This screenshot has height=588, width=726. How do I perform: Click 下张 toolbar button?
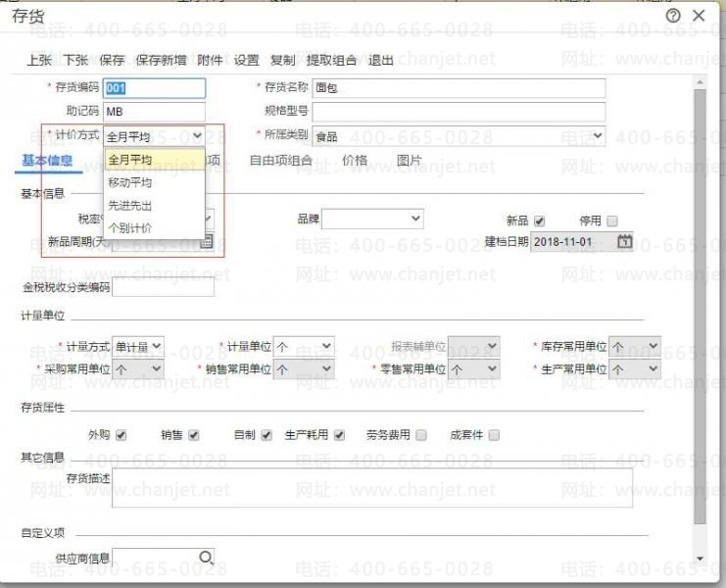(75, 60)
